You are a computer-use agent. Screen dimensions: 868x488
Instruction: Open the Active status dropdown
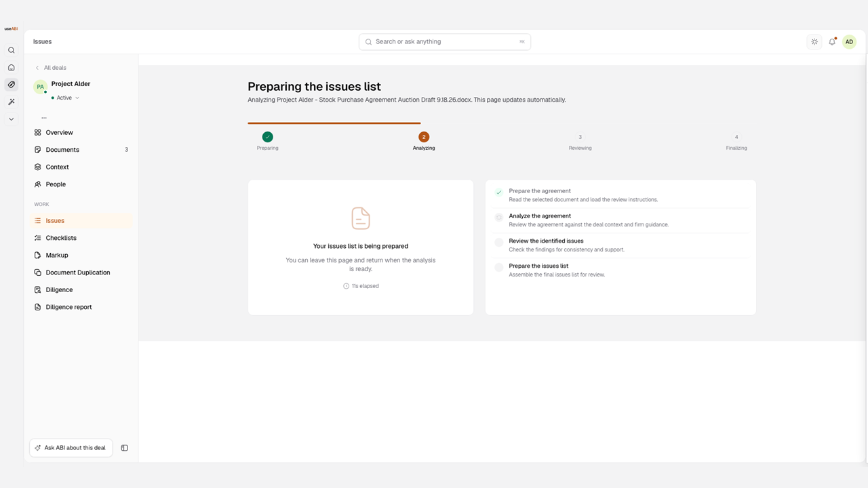[66, 98]
